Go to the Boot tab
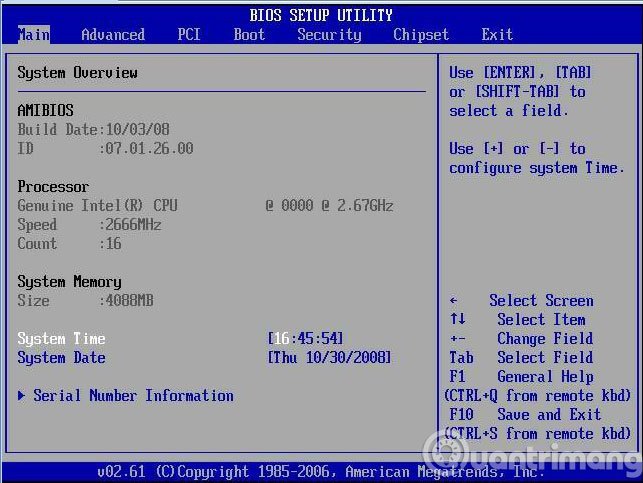Image resolution: width=643 pixels, height=483 pixels. click(249, 34)
